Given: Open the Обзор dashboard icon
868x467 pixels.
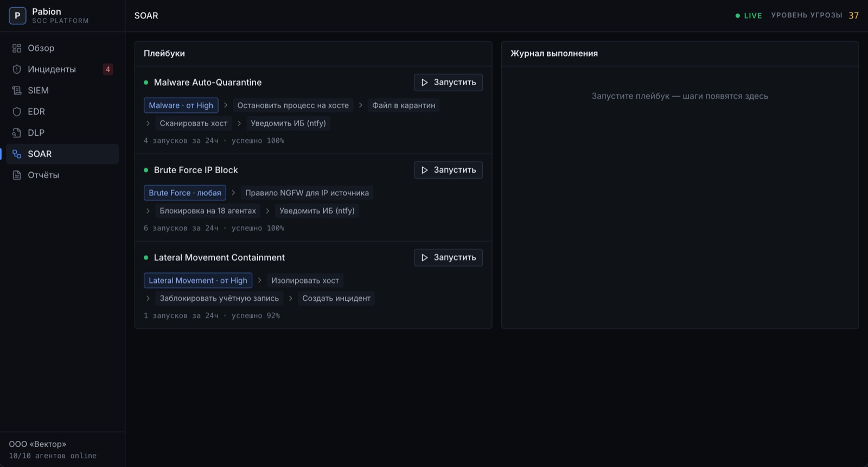Looking at the screenshot, I should 17,48.
